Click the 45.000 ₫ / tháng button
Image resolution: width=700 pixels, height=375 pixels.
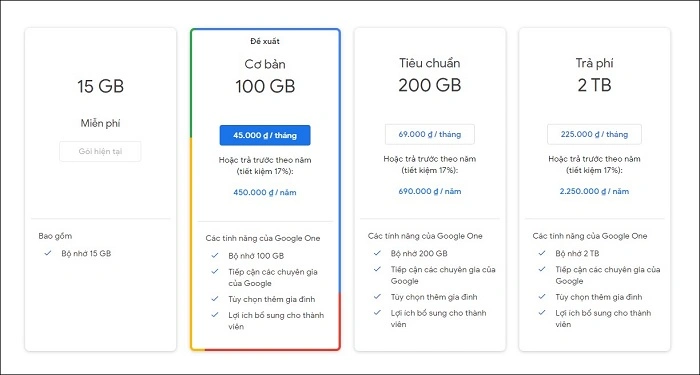coord(265,135)
